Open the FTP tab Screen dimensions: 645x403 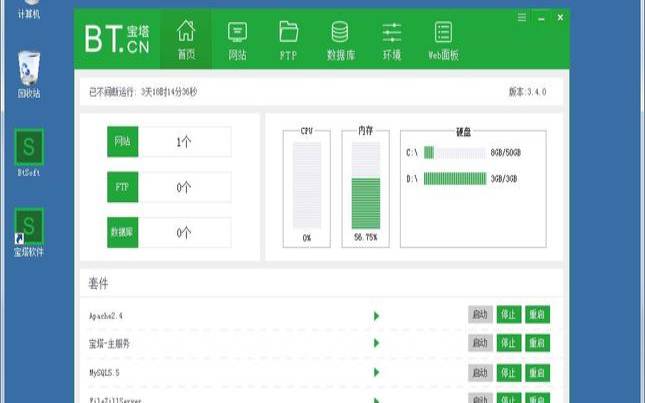click(288, 41)
